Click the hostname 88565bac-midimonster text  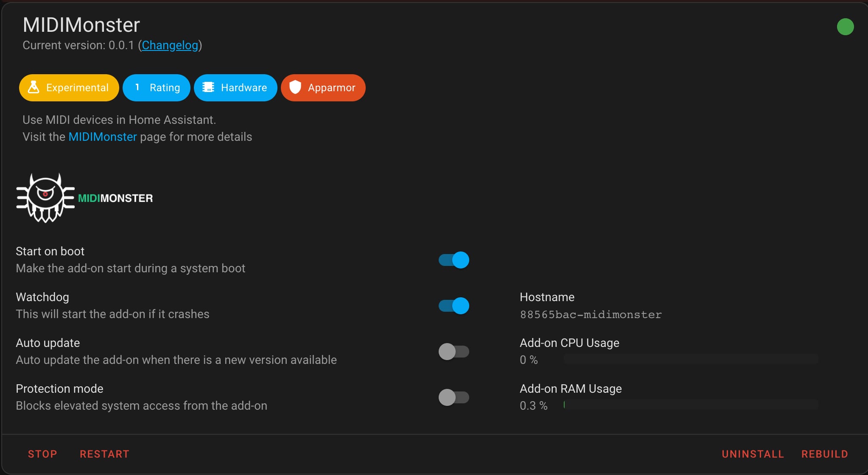pyautogui.click(x=591, y=314)
